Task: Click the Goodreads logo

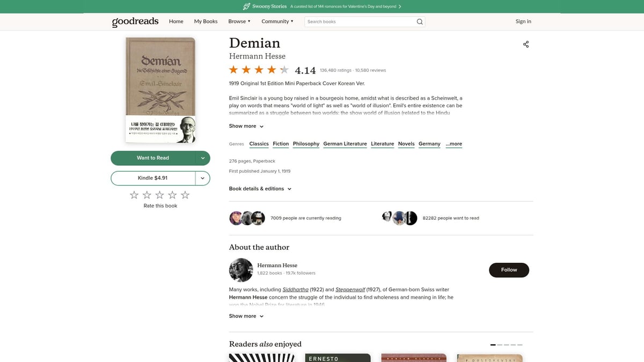Action: (x=135, y=21)
